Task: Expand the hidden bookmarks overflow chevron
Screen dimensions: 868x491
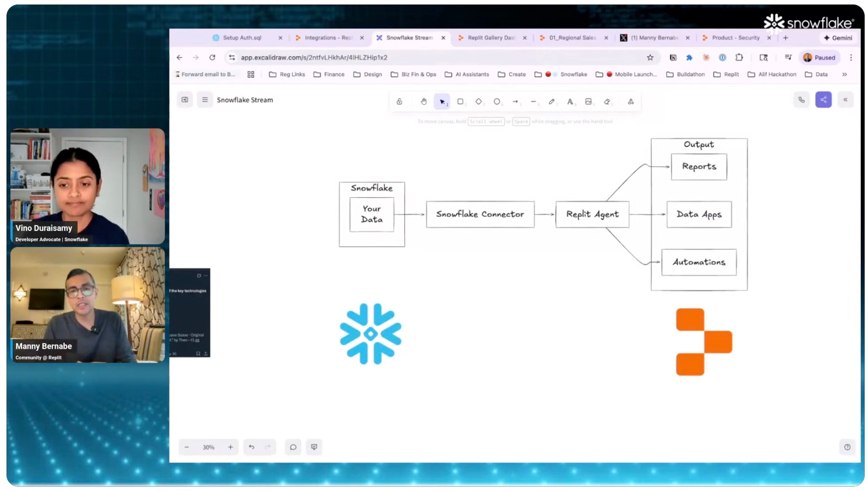Action: [844, 75]
